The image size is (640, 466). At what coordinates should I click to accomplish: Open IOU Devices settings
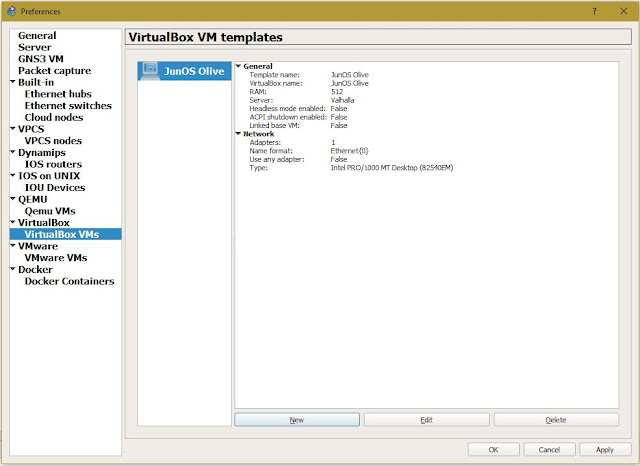[55, 188]
